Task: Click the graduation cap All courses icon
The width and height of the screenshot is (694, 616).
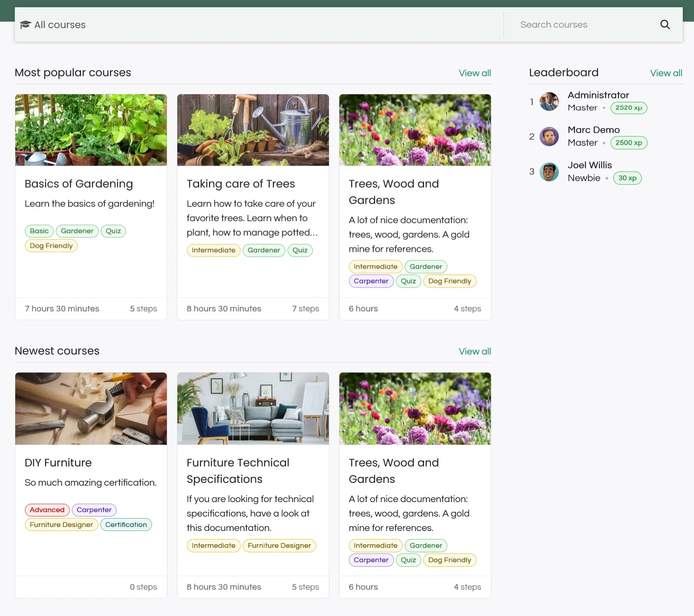Action: pyautogui.click(x=25, y=24)
